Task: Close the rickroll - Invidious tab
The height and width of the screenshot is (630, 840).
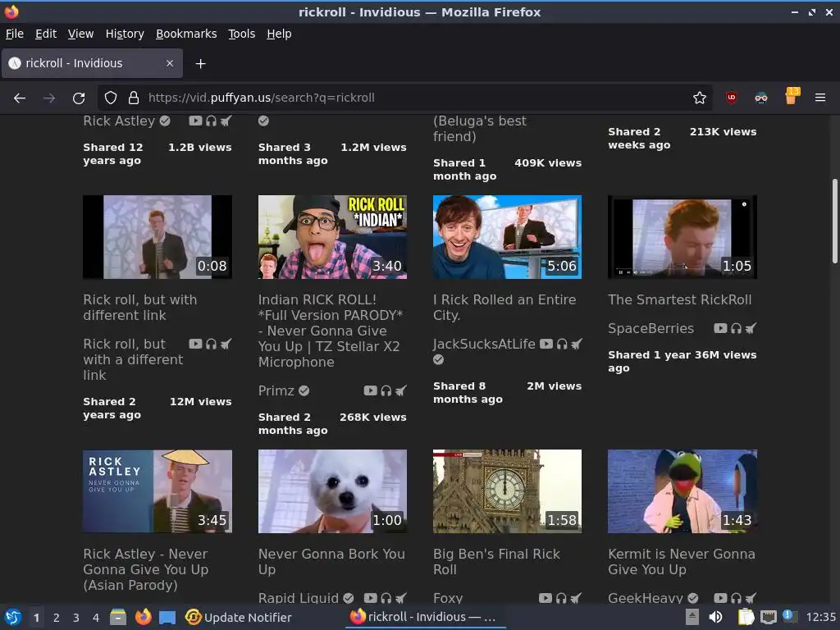Action: (169, 63)
